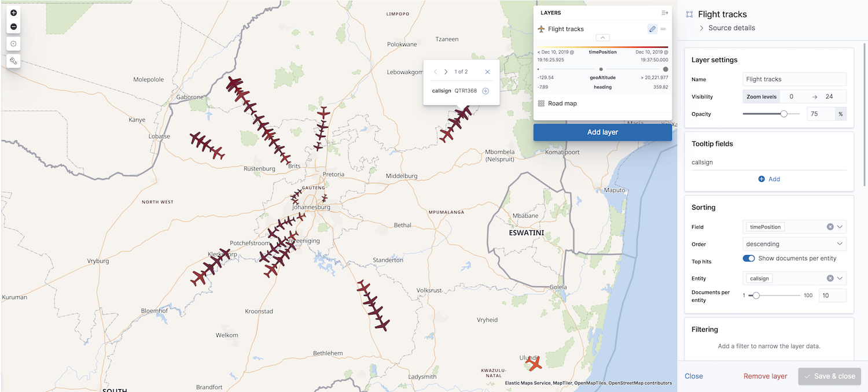The image size is (868, 392).
Task: Select the Road map layer
Action: (562, 103)
